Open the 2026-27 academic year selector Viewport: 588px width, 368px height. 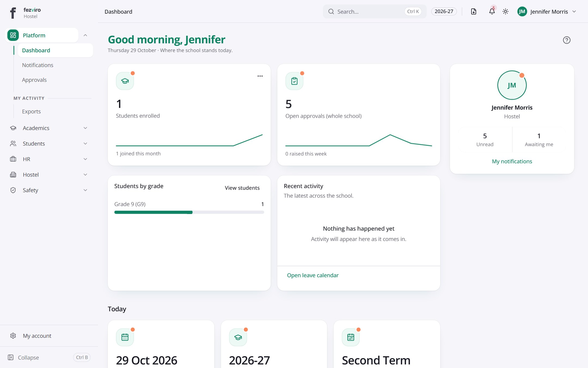tap(444, 11)
